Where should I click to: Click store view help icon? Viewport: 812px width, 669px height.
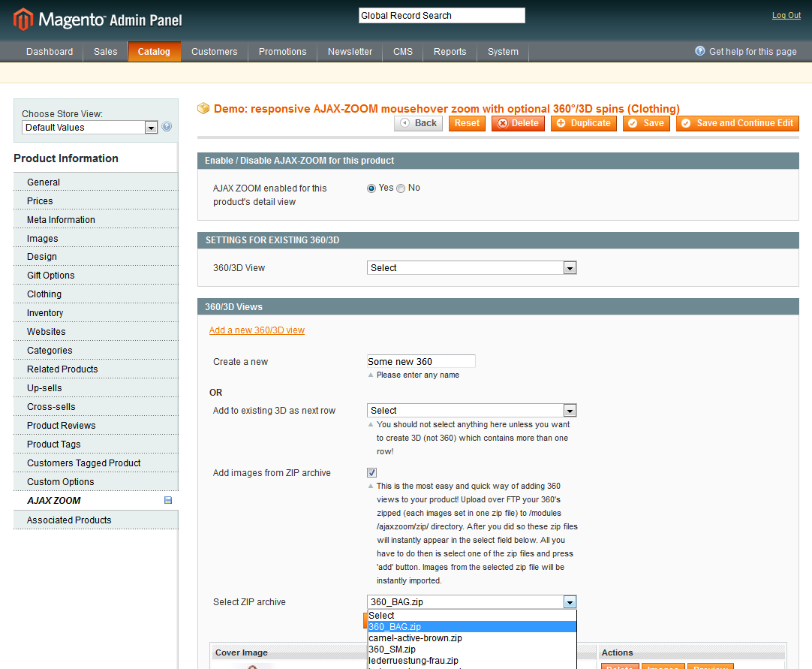click(167, 126)
